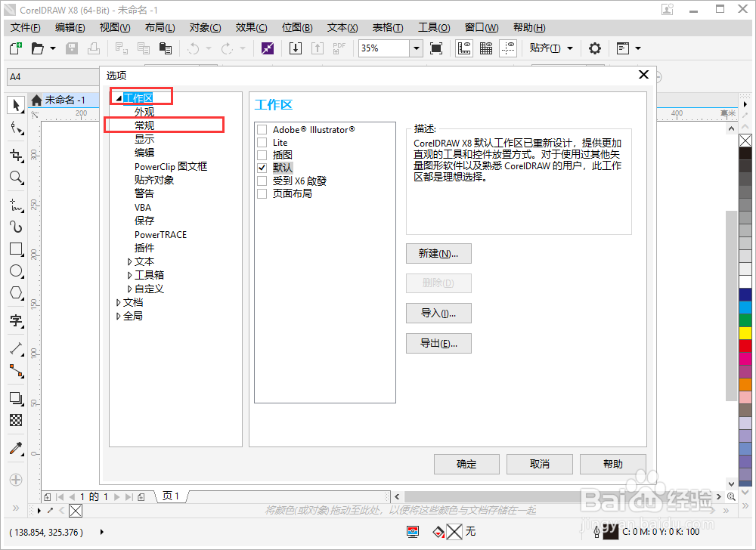
Task: Click the 帮助 button in dialog
Action: [613, 464]
